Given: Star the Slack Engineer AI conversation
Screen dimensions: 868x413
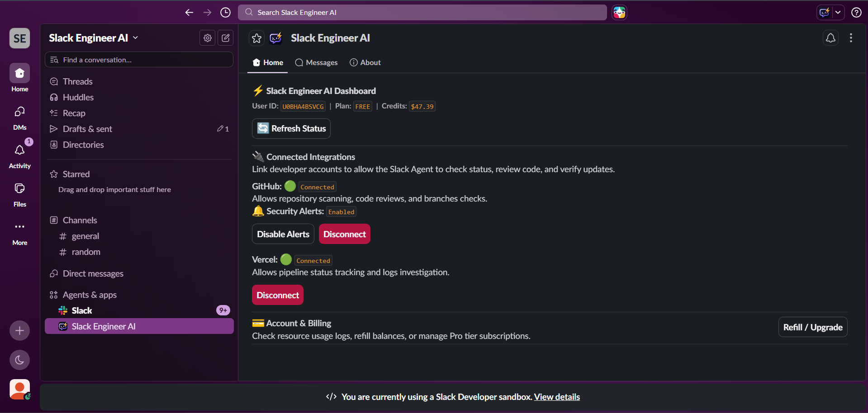Looking at the screenshot, I should tap(257, 38).
